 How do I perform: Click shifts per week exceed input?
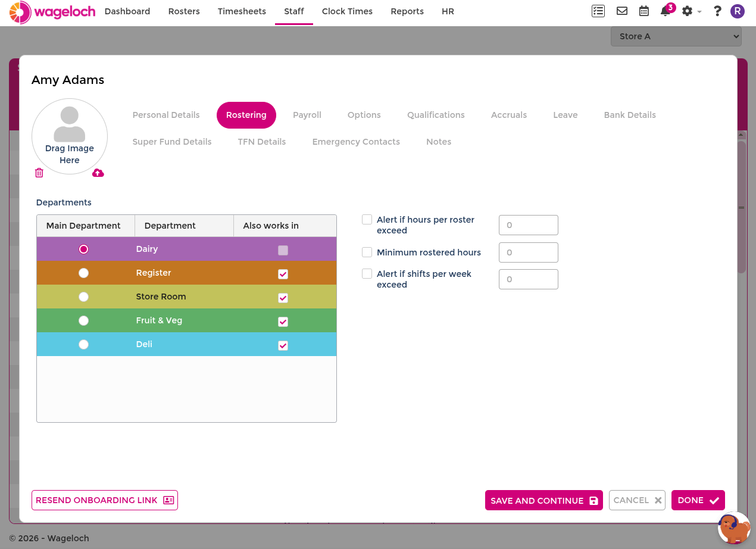coord(529,279)
